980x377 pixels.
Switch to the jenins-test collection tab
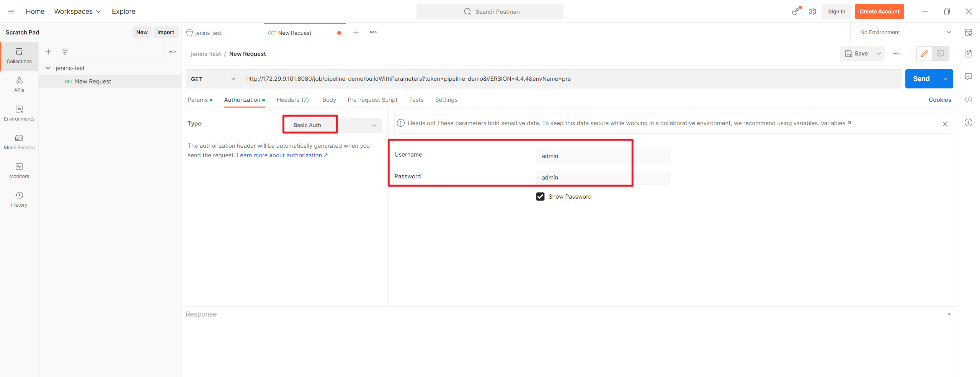(x=223, y=33)
